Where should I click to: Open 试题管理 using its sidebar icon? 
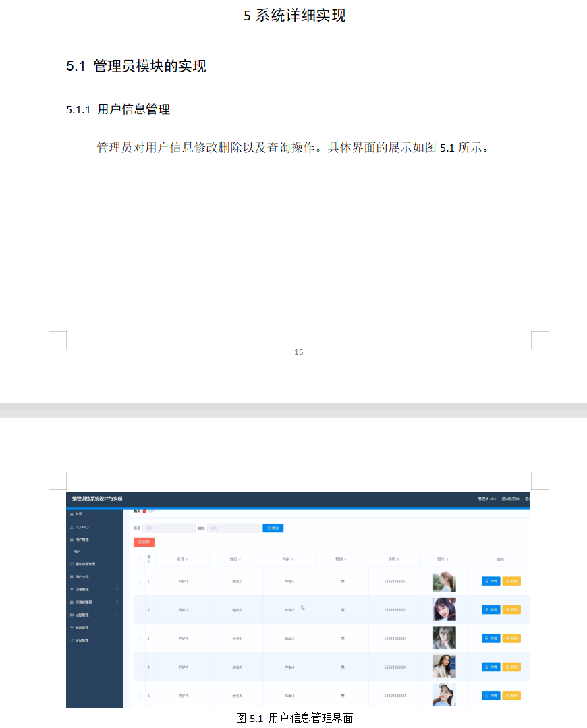tap(72, 614)
